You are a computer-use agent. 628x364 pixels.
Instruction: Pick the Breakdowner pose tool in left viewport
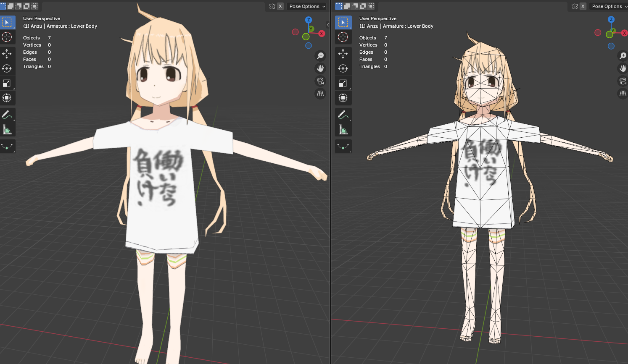[7, 146]
